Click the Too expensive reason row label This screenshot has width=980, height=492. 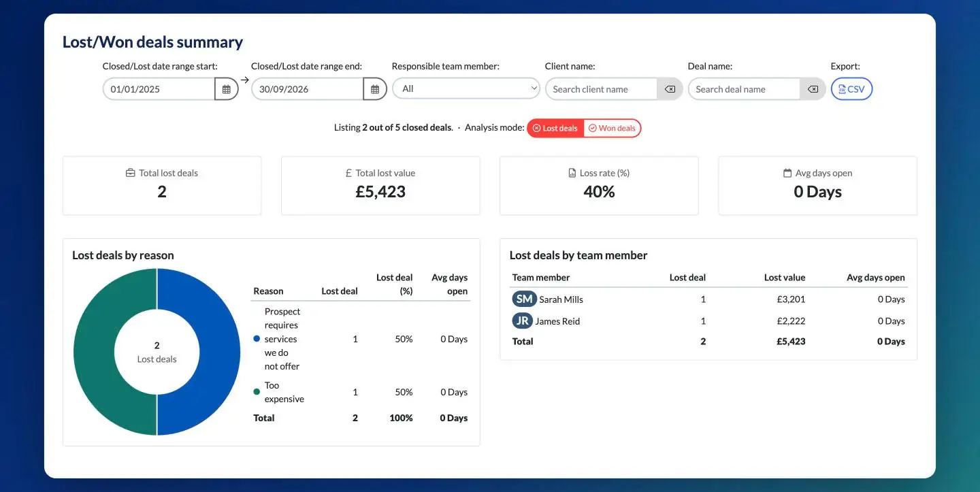284,392
